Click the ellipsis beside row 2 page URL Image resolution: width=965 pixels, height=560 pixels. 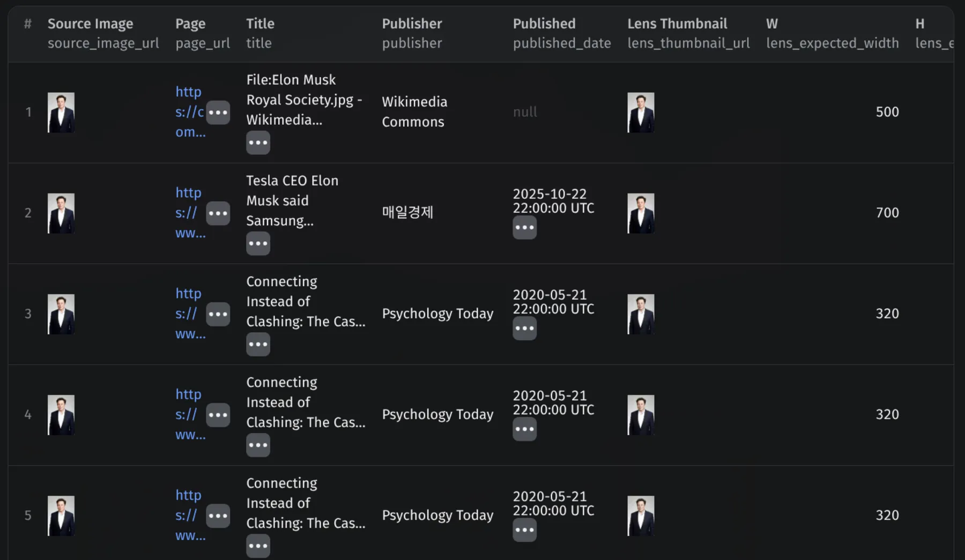pyautogui.click(x=218, y=213)
